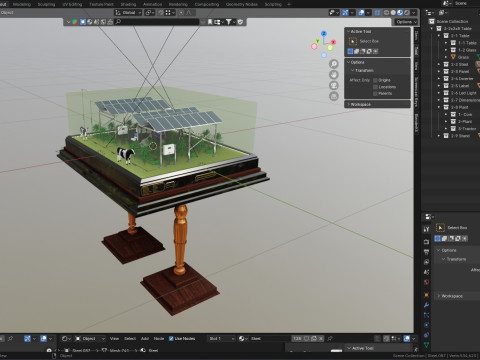Screen dimensions: 480x360
Task: Open the Output properties tab icon
Action: tap(426, 252)
